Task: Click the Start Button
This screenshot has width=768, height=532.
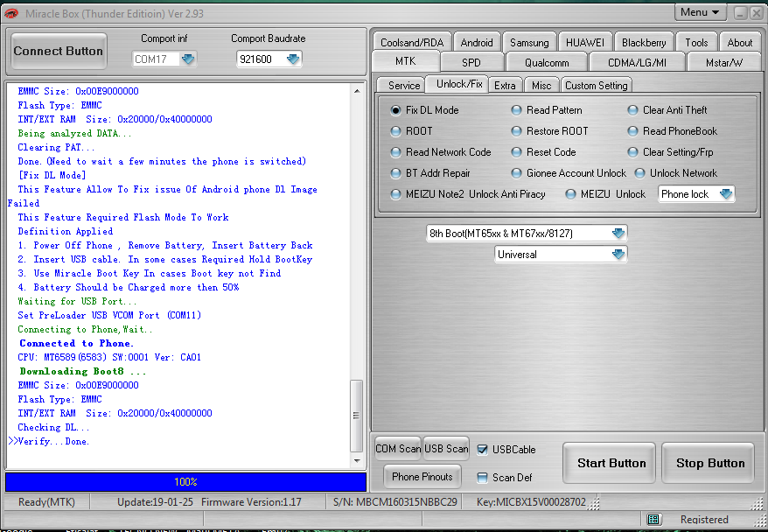Action: click(610, 463)
